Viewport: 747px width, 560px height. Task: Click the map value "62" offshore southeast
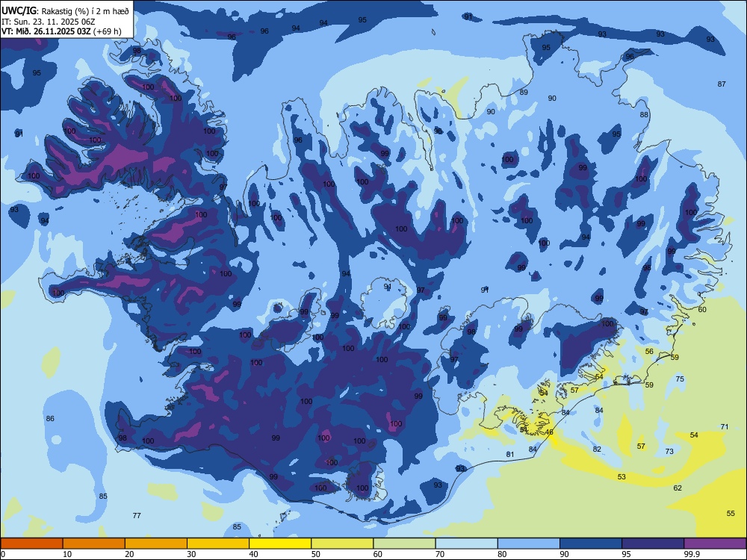coord(678,488)
